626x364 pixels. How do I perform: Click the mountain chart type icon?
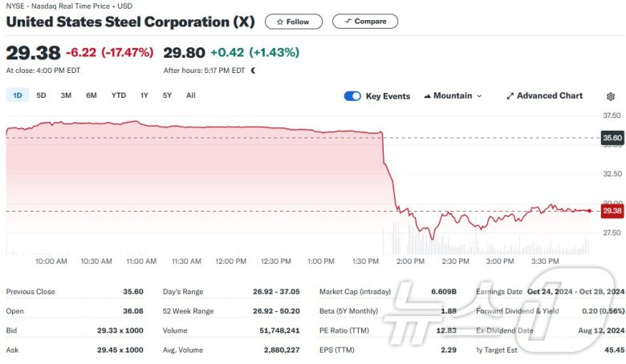coord(427,96)
